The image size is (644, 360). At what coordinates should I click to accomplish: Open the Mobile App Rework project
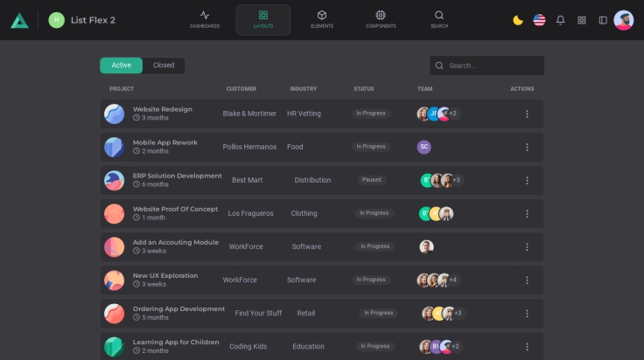pyautogui.click(x=165, y=142)
